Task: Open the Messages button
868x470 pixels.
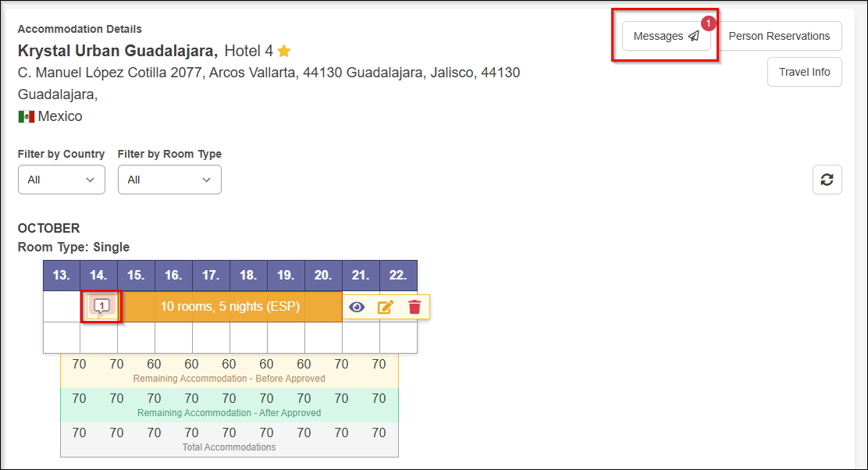Action: point(666,36)
